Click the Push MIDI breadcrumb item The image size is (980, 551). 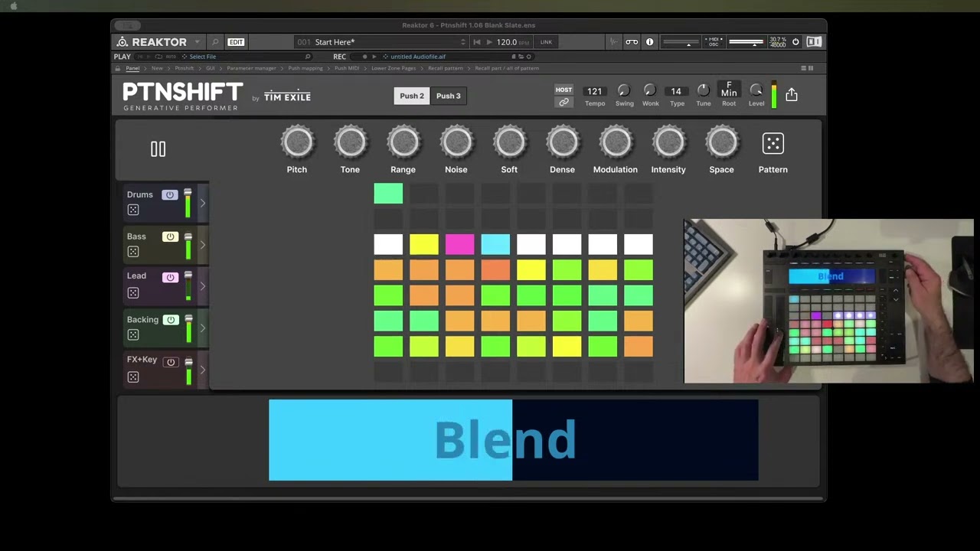[347, 68]
